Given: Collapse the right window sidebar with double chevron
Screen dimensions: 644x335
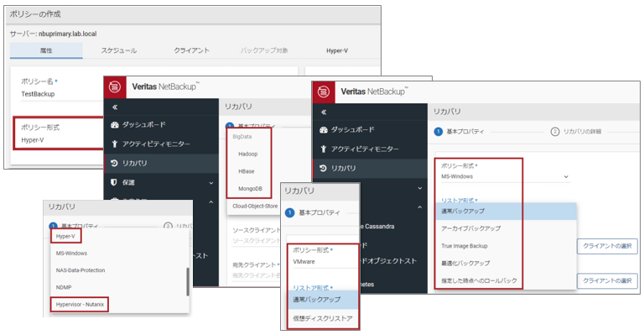Looking at the screenshot, I should (x=324, y=113).
